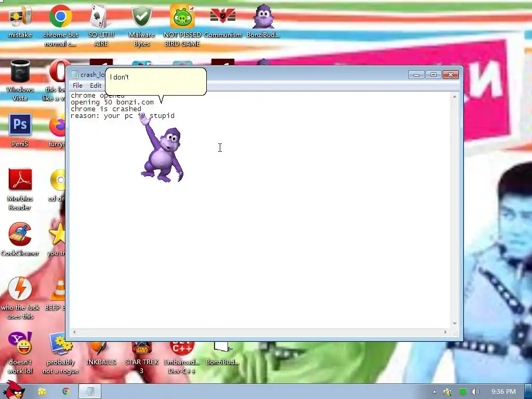Open 'chrome but normal' Chrome icon

(x=60, y=25)
